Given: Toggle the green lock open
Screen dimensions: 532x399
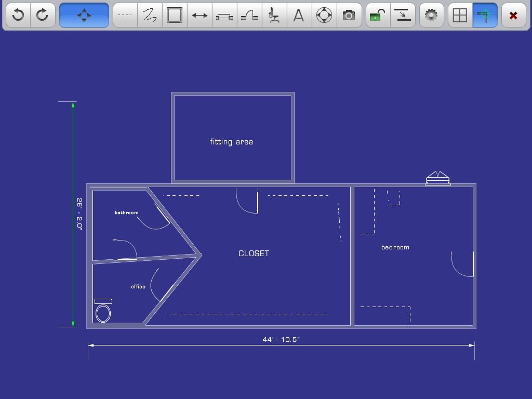Looking at the screenshot, I should point(377,15).
